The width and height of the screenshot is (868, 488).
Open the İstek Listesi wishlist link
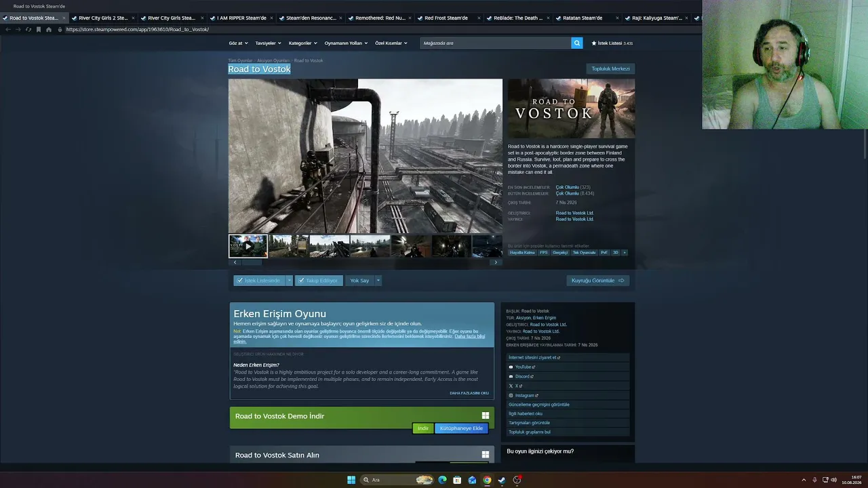(612, 43)
